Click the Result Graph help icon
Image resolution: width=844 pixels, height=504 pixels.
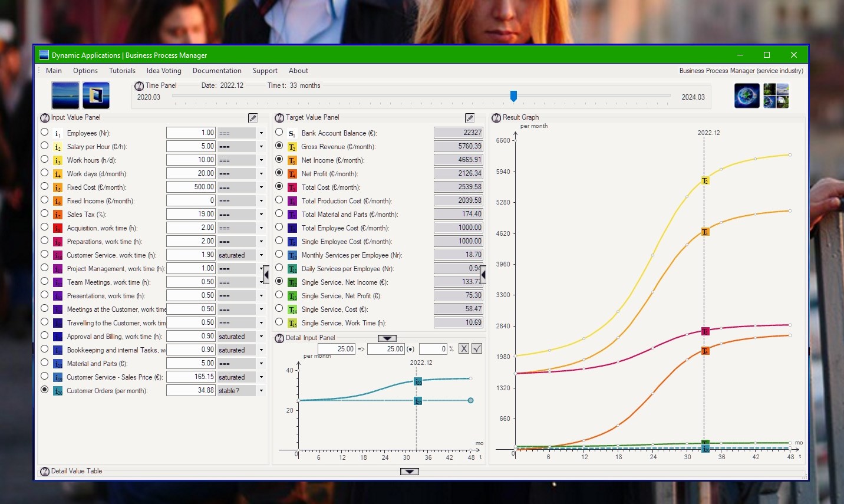pos(496,118)
